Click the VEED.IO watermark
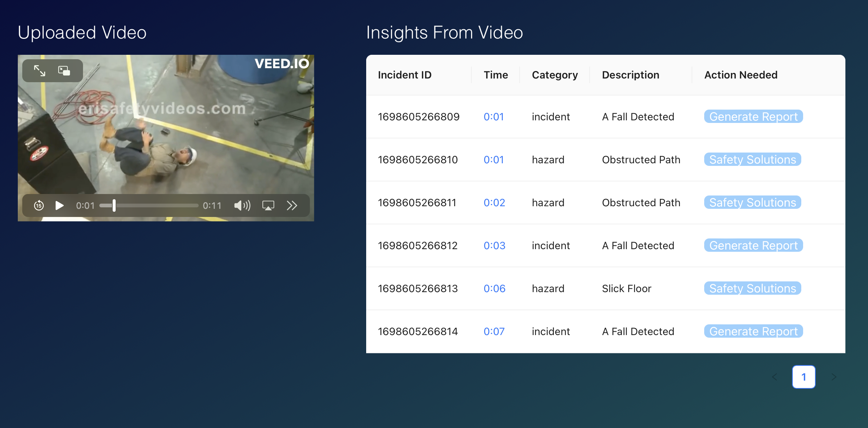 coord(282,63)
